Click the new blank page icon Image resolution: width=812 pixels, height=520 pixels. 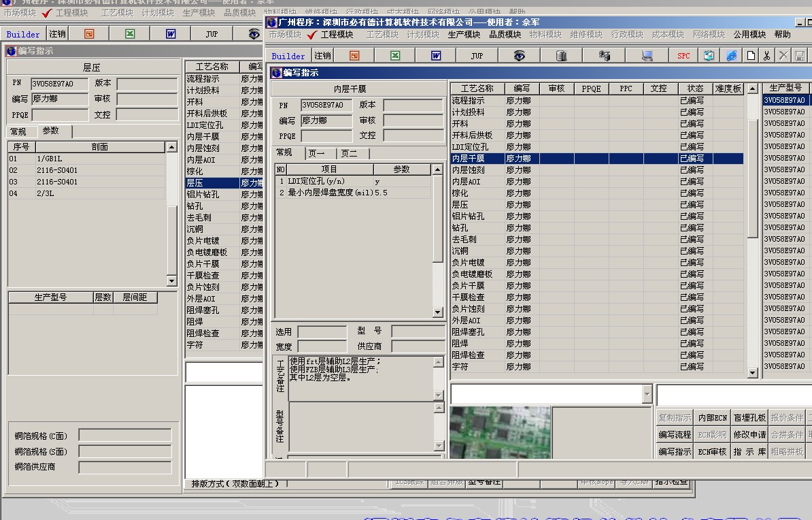(x=751, y=56)
